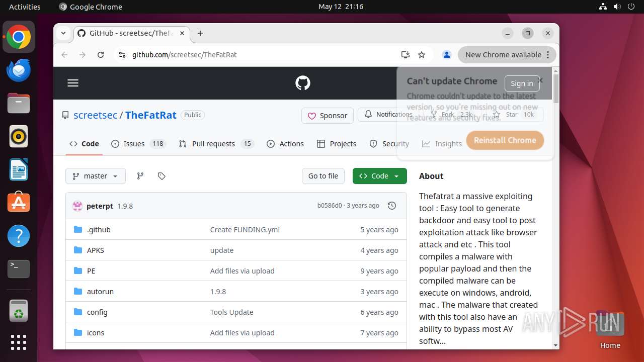Open the GitHub hamburger navigation menu
This screenshot has width=644, height=362.
[73, 83]
